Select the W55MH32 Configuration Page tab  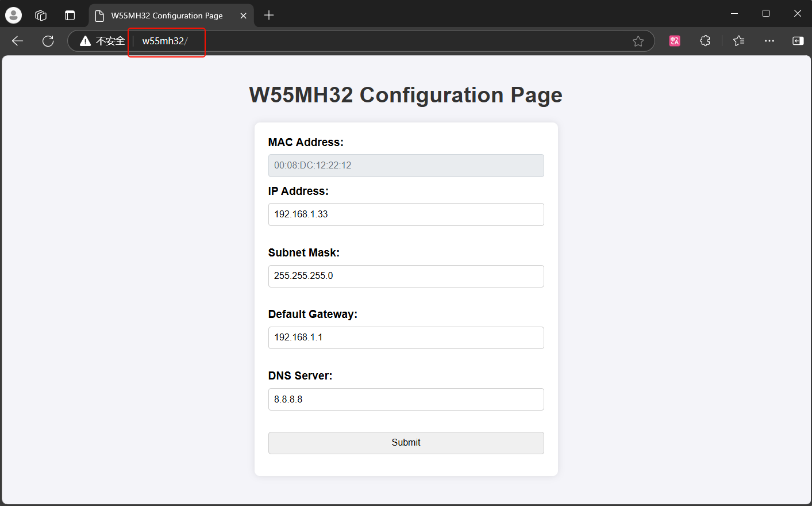167,16
